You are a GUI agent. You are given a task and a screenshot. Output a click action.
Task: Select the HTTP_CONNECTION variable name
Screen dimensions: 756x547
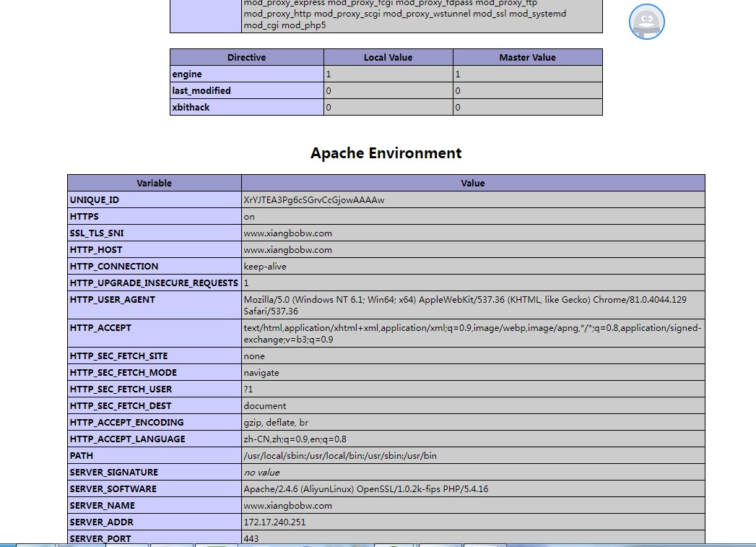[114, 266]
